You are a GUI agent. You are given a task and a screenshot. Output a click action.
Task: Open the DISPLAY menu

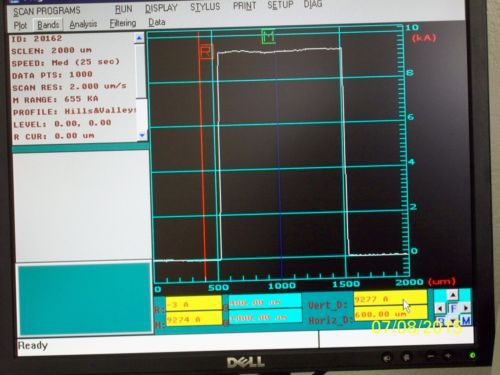(161, 8)
